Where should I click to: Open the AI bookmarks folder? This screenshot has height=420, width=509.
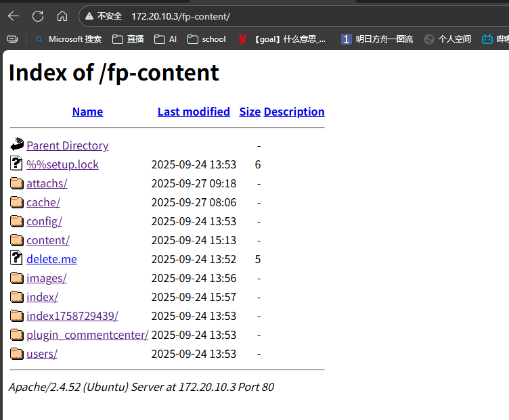click(x=165, y=39)
